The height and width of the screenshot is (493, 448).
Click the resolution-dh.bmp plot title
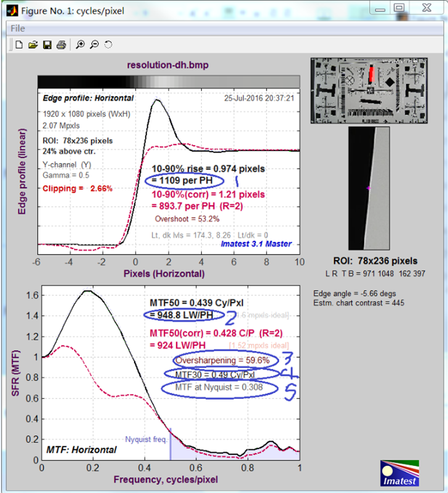(168, 65)
